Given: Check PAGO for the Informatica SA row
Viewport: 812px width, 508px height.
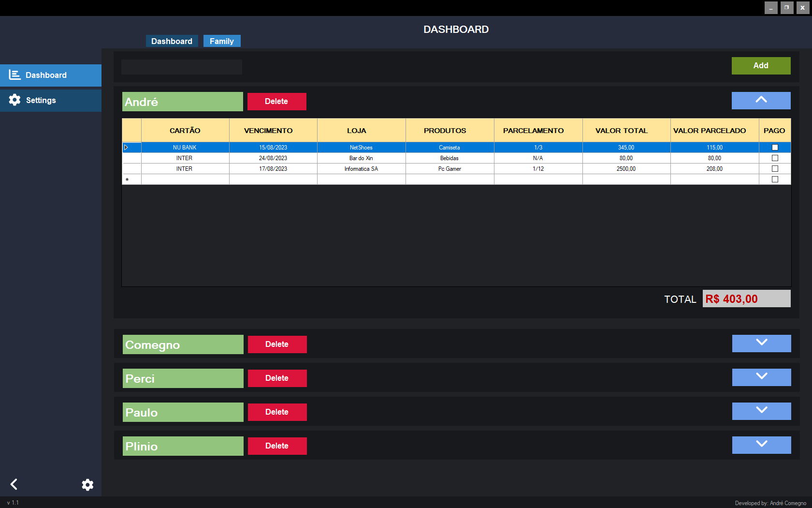Looking at the screenshot, I should point(775,169).
